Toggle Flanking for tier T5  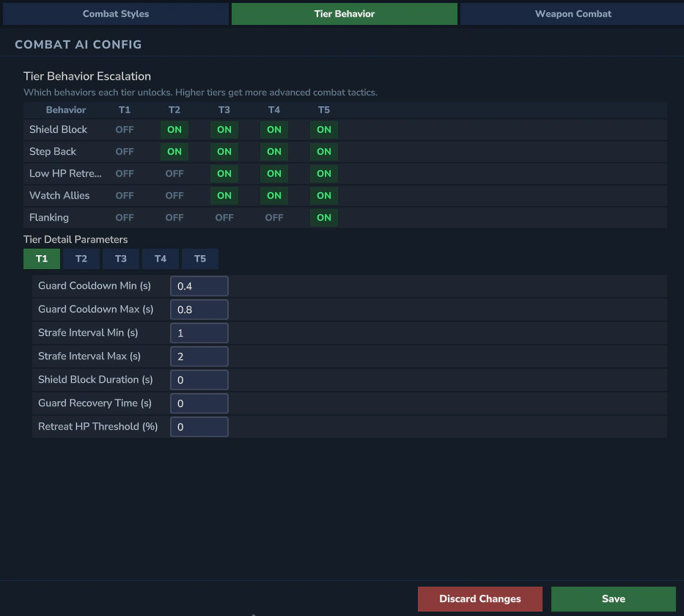click(x=323, y=217)
